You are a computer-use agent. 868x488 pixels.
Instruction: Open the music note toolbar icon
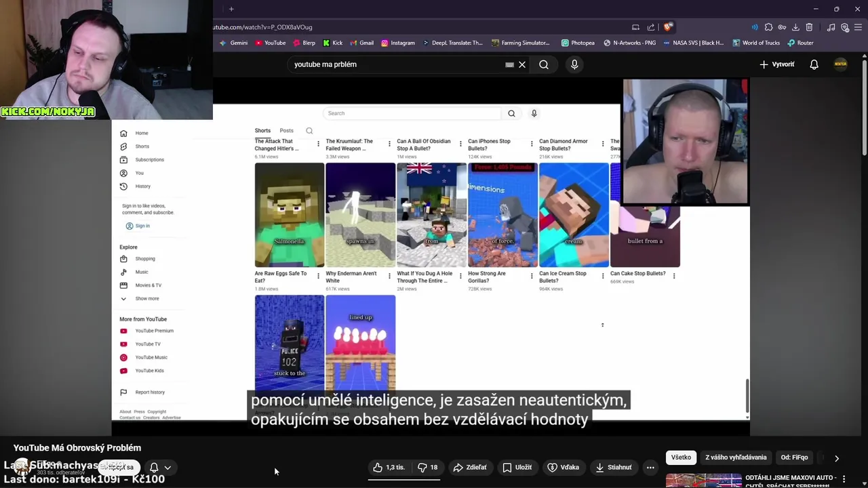click(x=831, y=27)
